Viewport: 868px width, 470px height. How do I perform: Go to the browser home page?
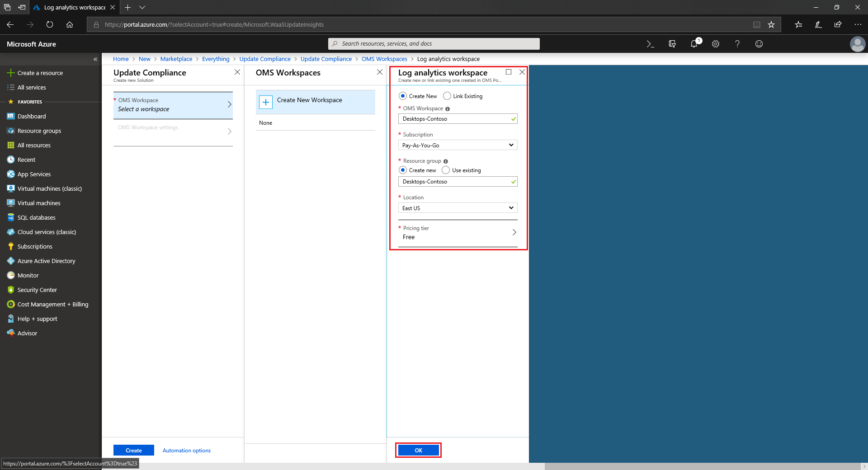tap(70, 24)
